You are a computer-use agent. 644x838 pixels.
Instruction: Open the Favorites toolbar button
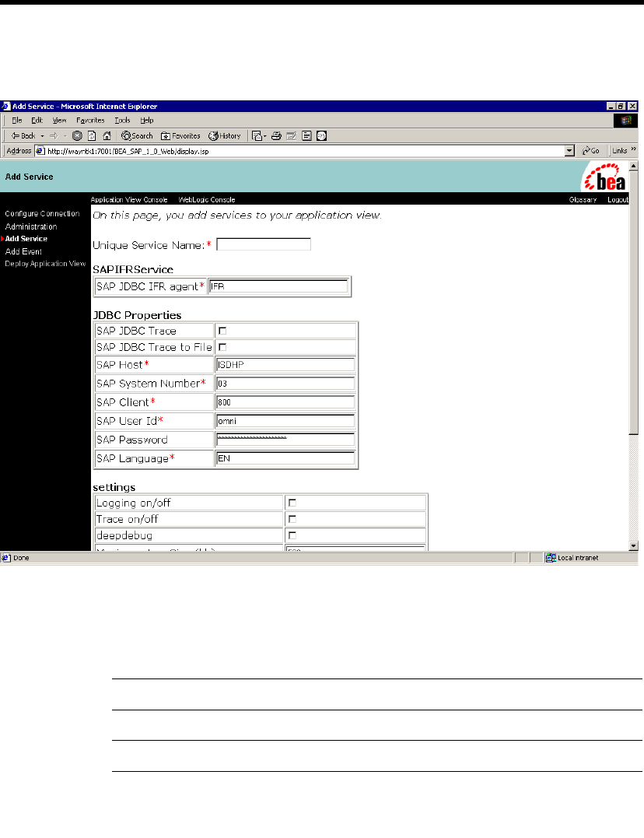click(x=180, y=135)
